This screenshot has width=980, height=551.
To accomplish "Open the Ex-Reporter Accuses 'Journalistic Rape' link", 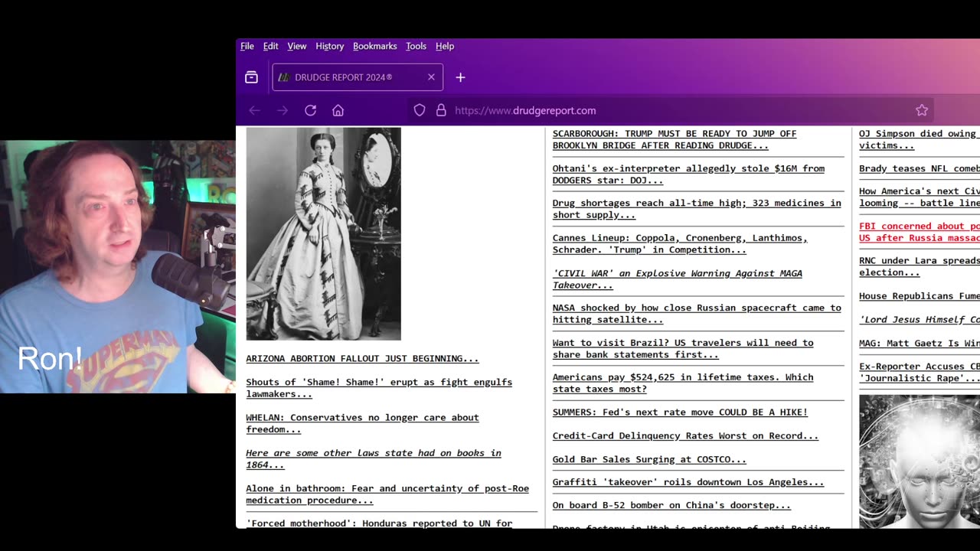I will click(919, 372).
